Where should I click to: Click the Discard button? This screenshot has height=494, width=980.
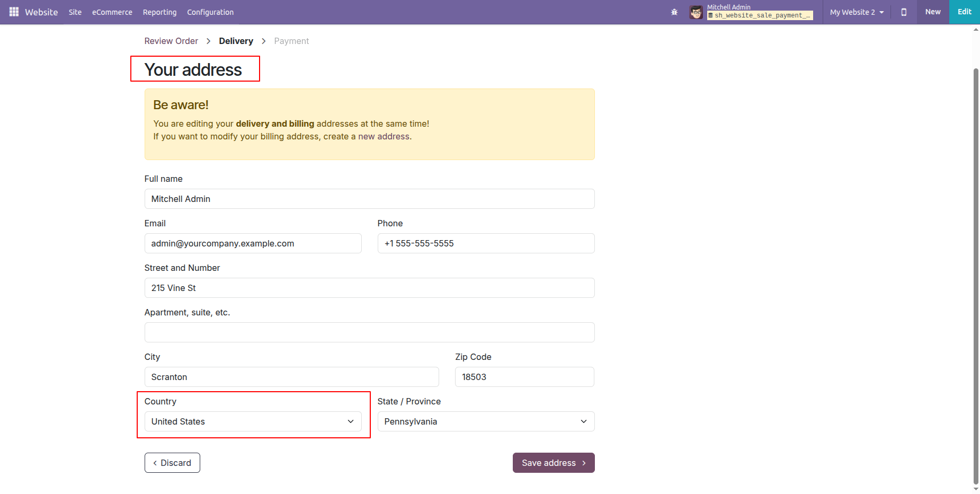click(172, 463)
